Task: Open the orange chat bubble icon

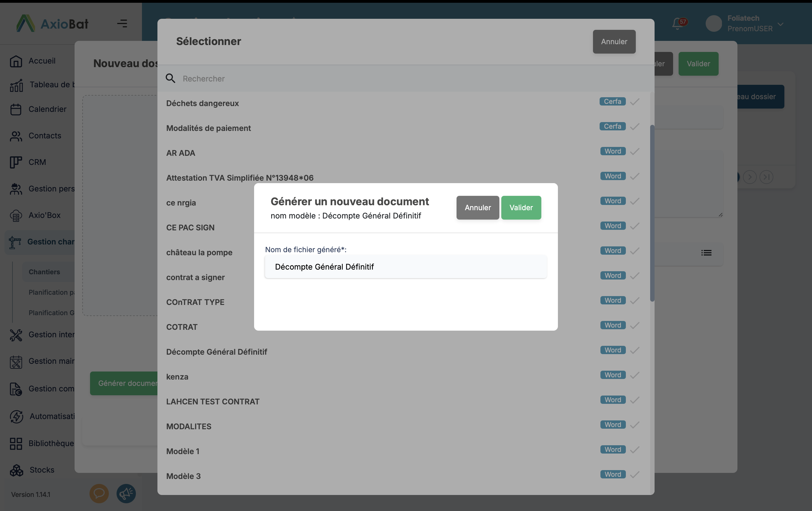Action: pos(99,494)
